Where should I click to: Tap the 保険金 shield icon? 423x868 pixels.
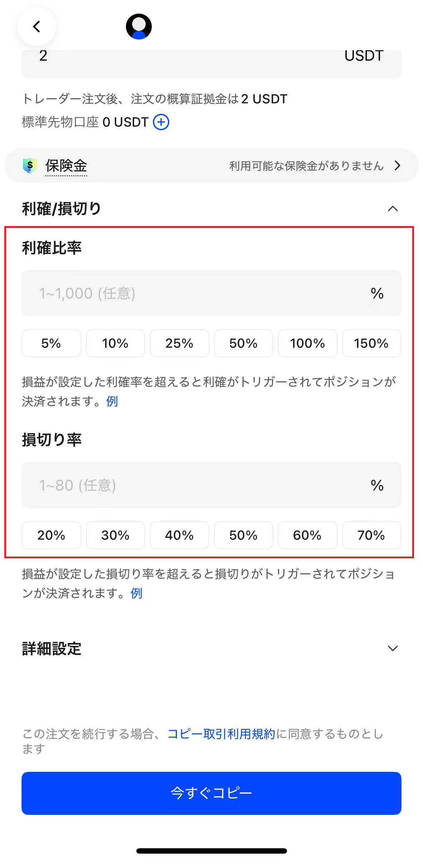point(30,165)
